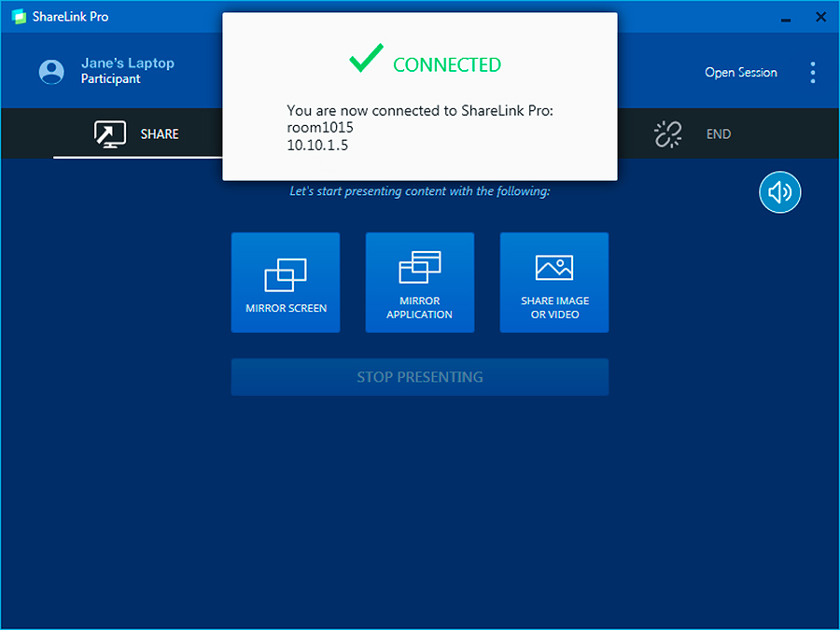This screenshot has height=630, width=840.
Task: Click the 10.10.1.5 IP address text
Action: pos(317,146)
